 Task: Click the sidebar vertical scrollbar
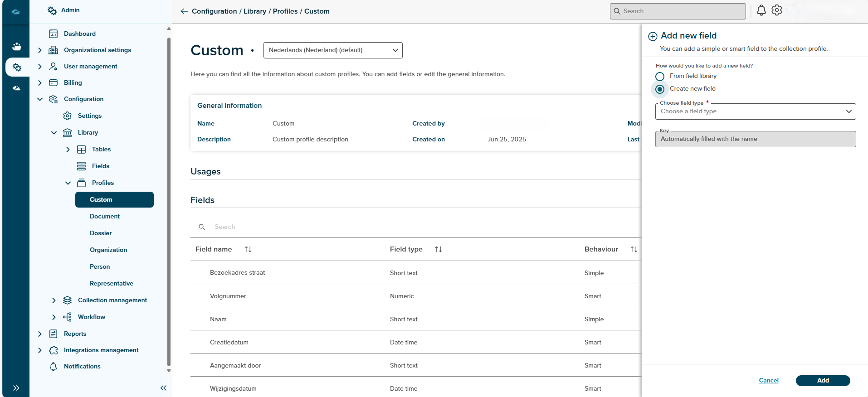tap(169, 199)
